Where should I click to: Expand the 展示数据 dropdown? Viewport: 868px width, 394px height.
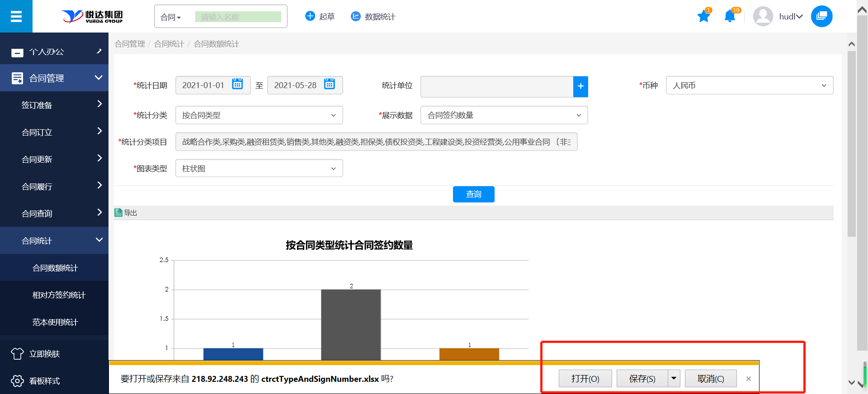point(504,115)
